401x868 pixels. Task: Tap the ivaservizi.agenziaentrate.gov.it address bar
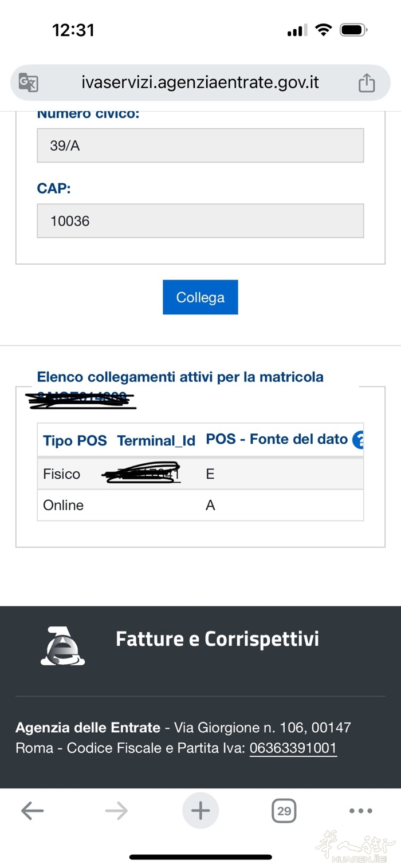(x=200, y=82)
